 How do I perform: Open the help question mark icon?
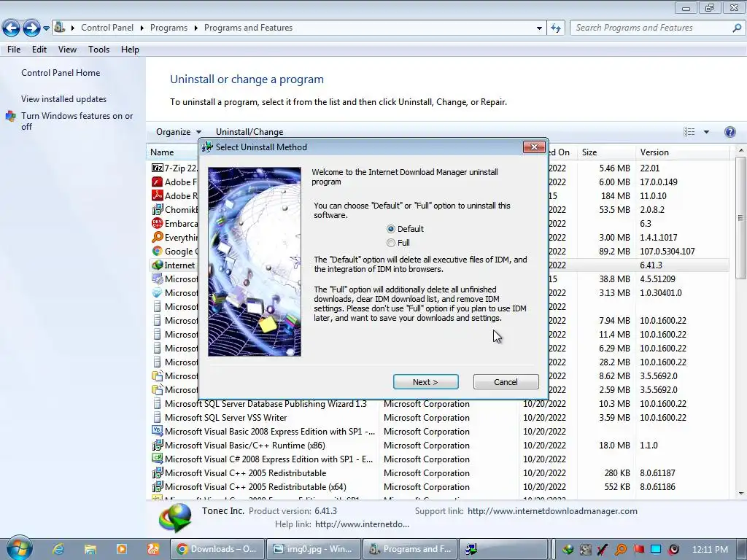click(x=729, y=132)
